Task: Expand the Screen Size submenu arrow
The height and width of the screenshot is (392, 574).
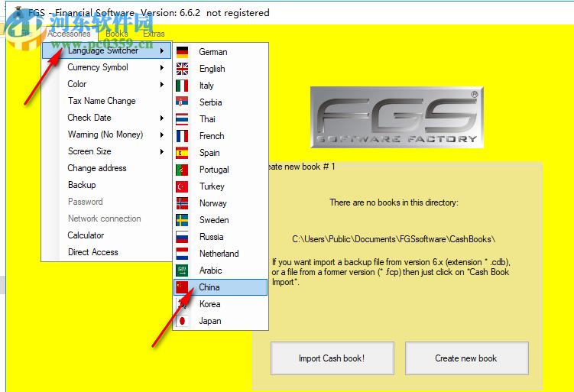Action: (162, 152)
